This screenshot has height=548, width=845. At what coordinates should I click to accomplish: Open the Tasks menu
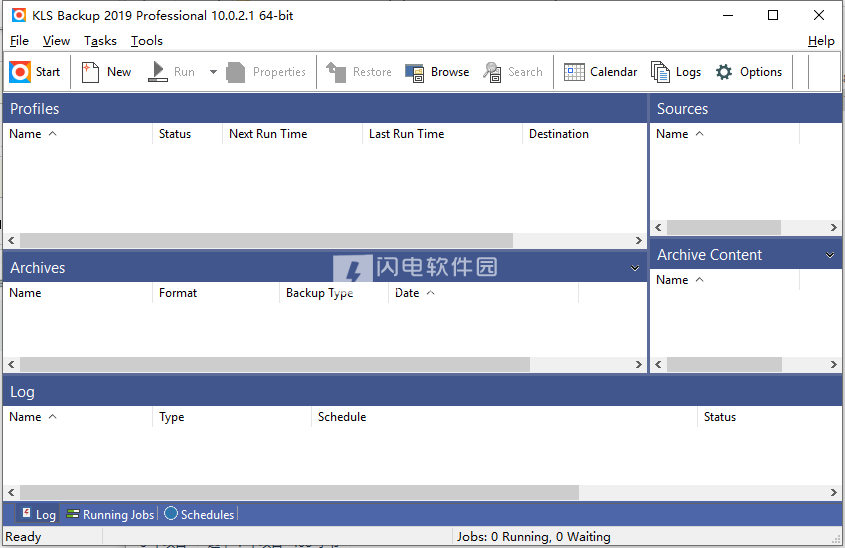click(100, 41)
